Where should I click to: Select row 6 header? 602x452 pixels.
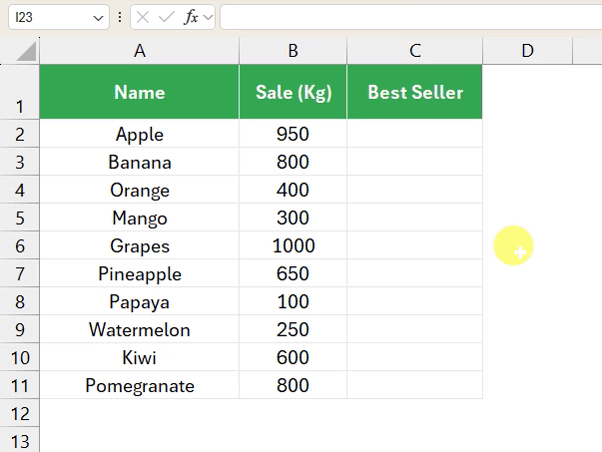click(x=20, y=246)
